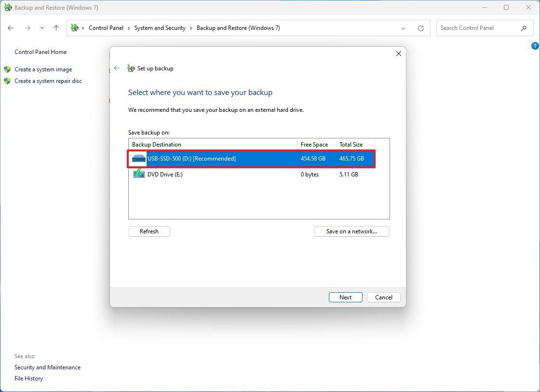The height and width of the screenshot is (392, 540).
Task: Click the Next button
Action: pos(345,297)
